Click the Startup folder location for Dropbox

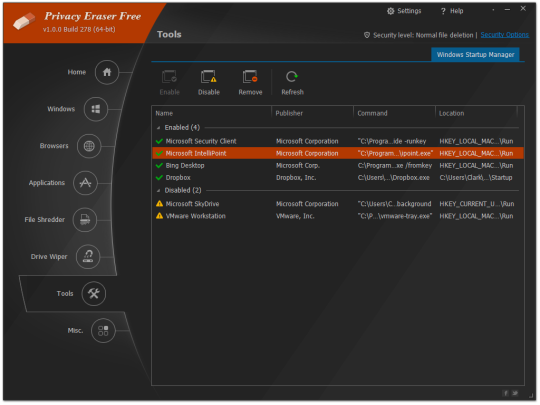click(476, 178)
